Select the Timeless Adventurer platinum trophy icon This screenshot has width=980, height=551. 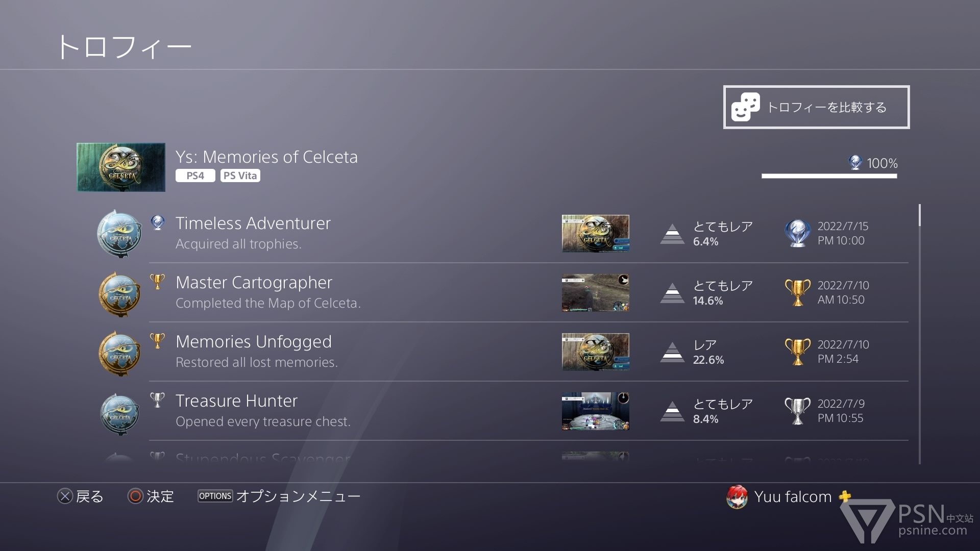119,234
